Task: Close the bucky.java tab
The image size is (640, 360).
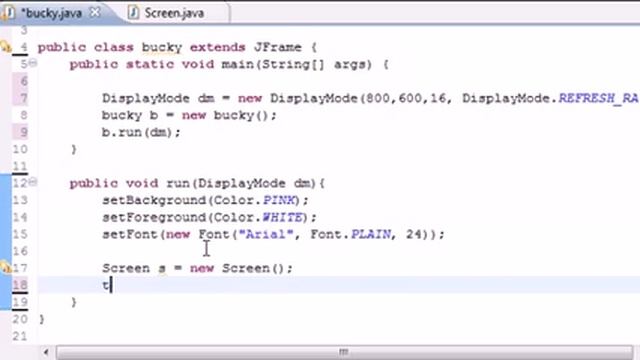Action: tap(95, 12)
